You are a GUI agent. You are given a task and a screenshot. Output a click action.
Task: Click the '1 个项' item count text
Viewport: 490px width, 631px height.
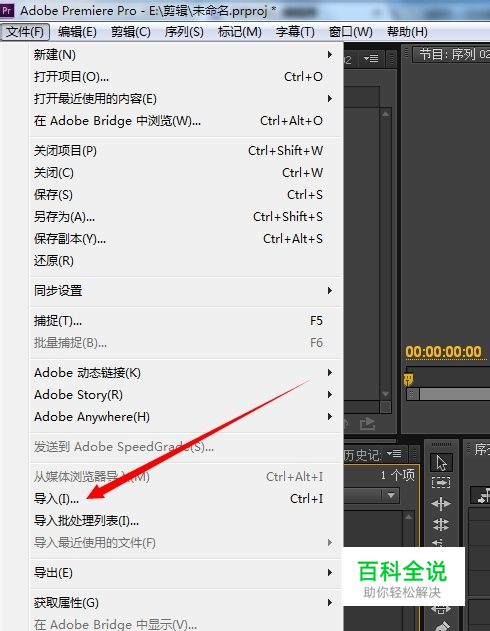click(x=397, y=475)
